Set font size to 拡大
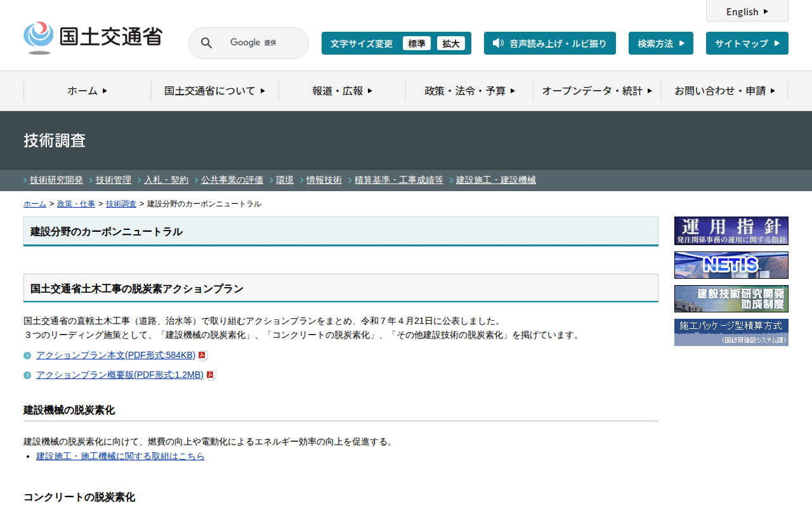This screenshot has width=812, height=508. coord(451,43)
